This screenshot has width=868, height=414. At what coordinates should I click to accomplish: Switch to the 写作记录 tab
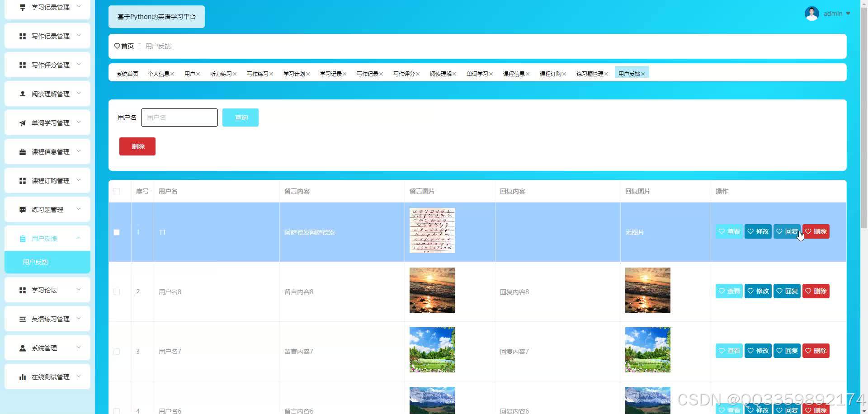pos(368,74)
